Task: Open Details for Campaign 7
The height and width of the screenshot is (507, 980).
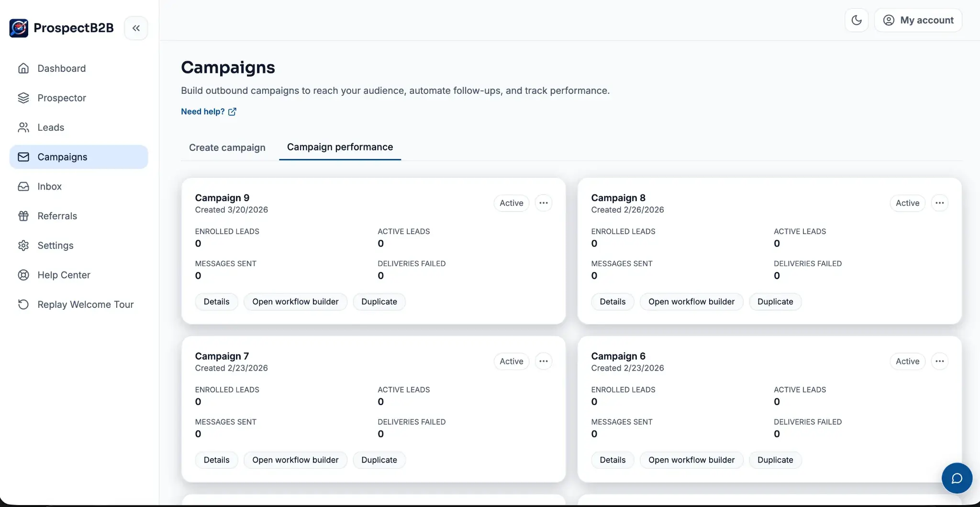Action: coord(216,460)
